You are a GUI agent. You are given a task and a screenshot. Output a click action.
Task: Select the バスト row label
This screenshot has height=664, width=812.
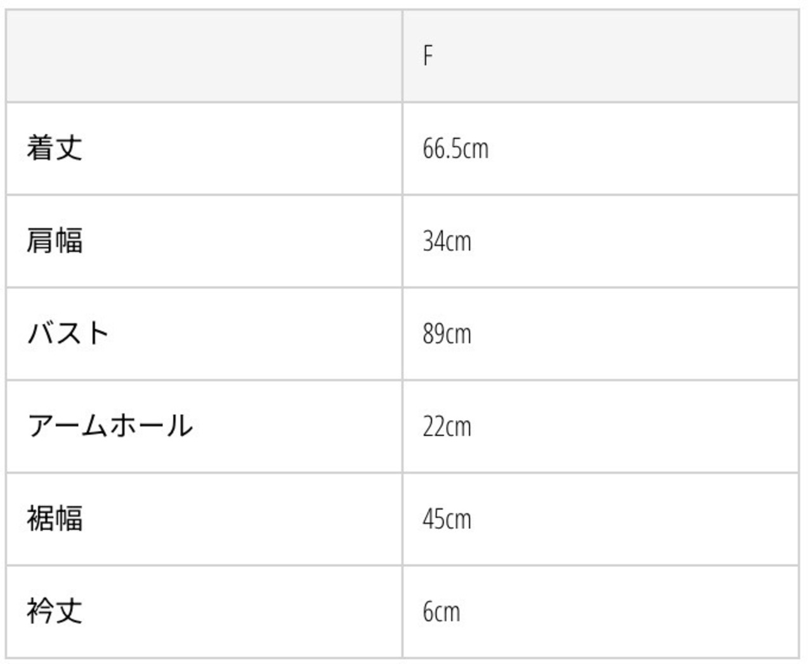[x=69, y=334]
